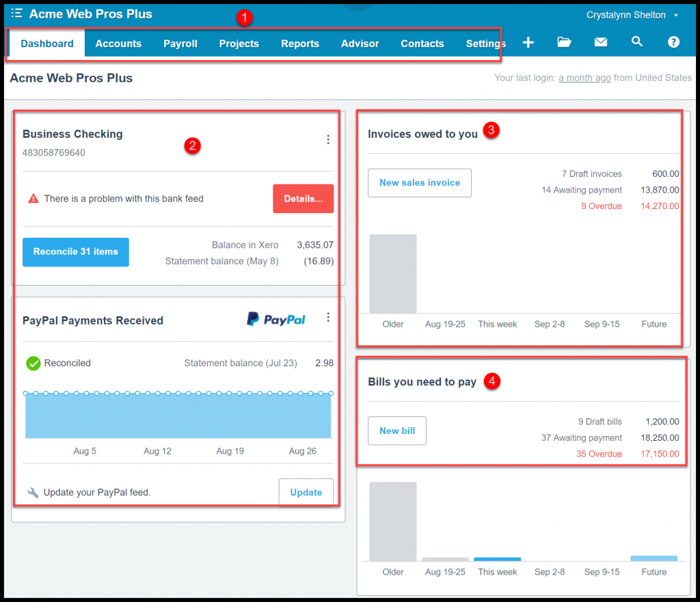This screenshot has height=602, width=700.
Task: Open 7 Draft invoices link
Action: [592, 174]
